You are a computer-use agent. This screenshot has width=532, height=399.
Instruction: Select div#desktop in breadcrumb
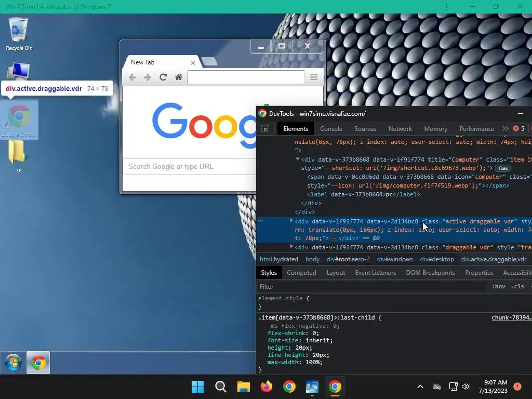tap(437, 259)
